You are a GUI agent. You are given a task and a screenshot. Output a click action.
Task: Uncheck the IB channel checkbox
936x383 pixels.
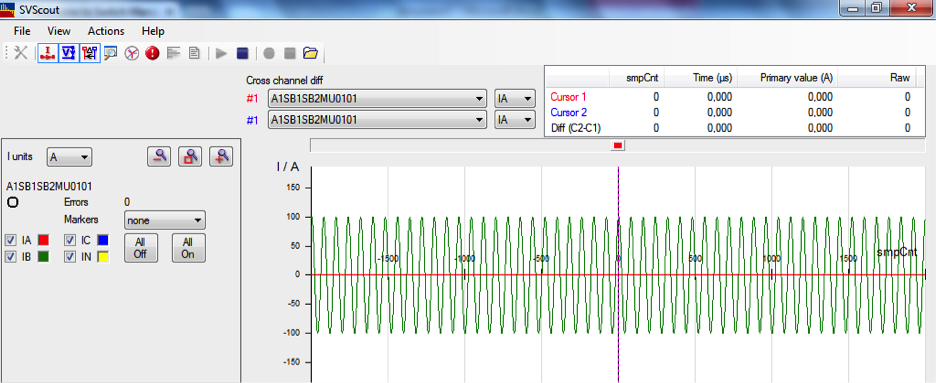[10, 257]
